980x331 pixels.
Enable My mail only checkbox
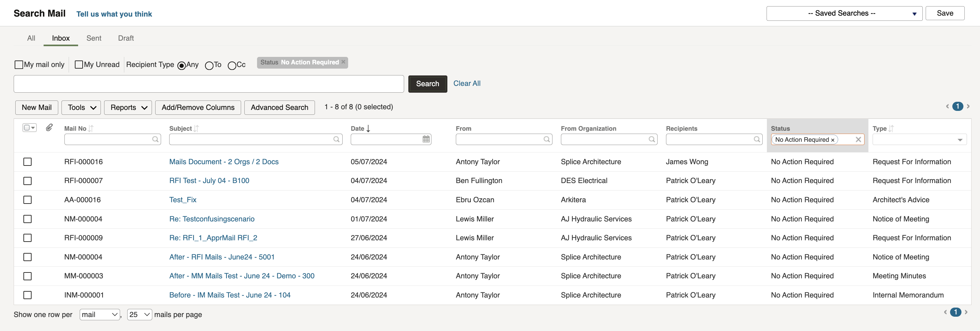click(19, 65)
